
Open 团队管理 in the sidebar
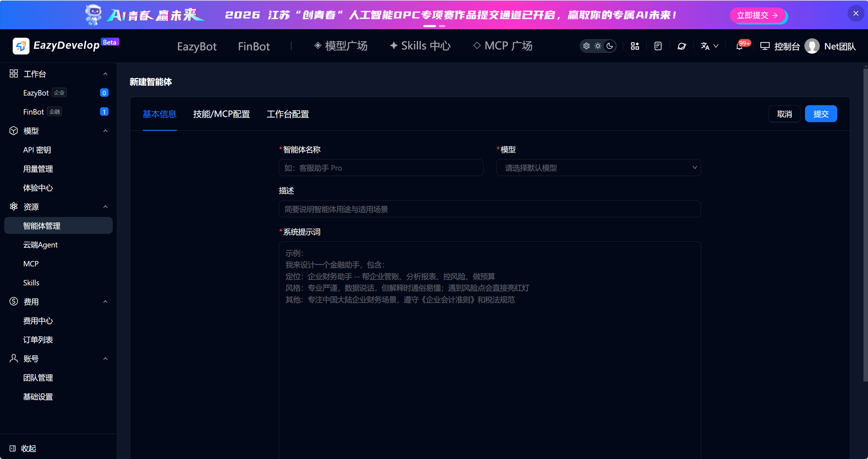click(x=58, y=377)
